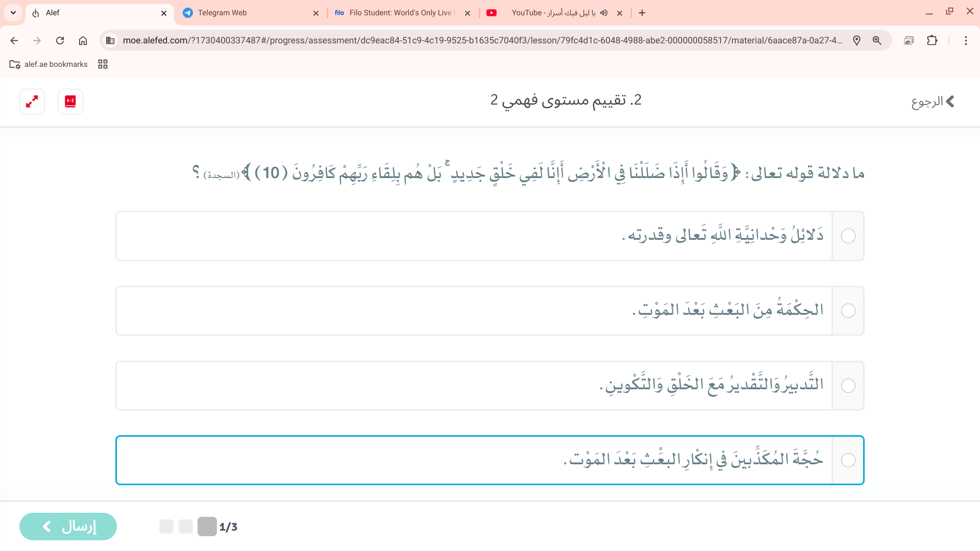Mute the YouTube tab audio speaker icon

click(604, 13)
